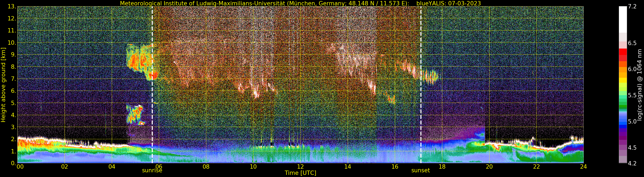This screenshot has width=644, height=177.
Task: Click the white dashed sunrise line
Action: click(x=152, y=85)
